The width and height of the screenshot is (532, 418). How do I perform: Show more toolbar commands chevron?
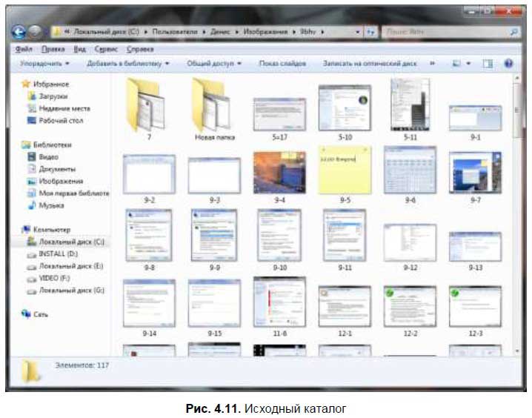click(432, 64)
